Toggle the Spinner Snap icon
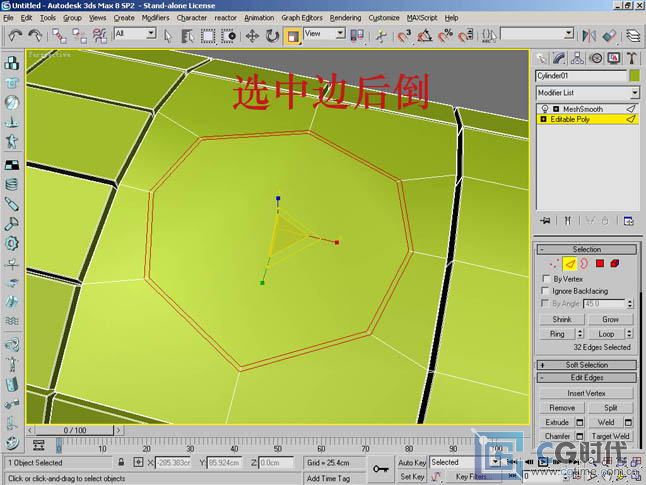646x485 pixels. (466, 36)
